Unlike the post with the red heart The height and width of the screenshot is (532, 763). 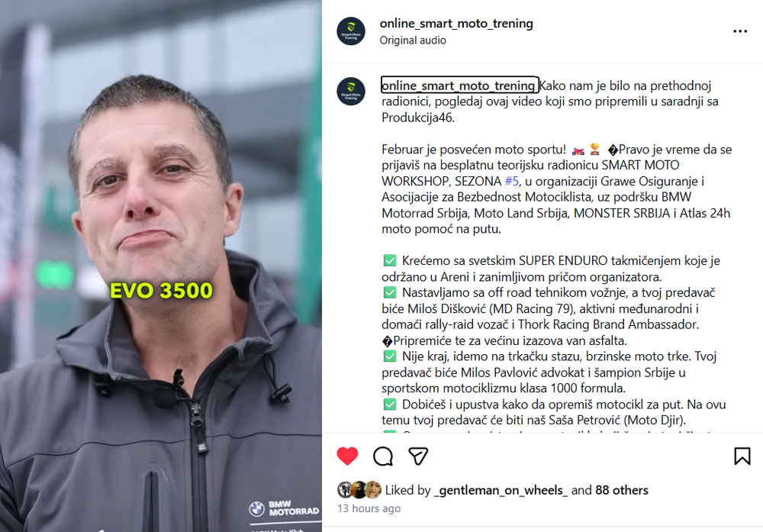(347, 456)
